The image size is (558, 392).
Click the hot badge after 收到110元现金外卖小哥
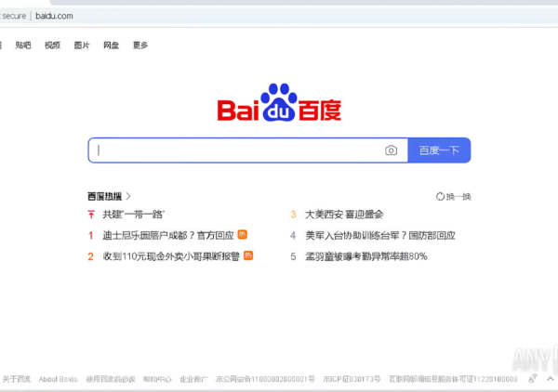click(248, 255)
